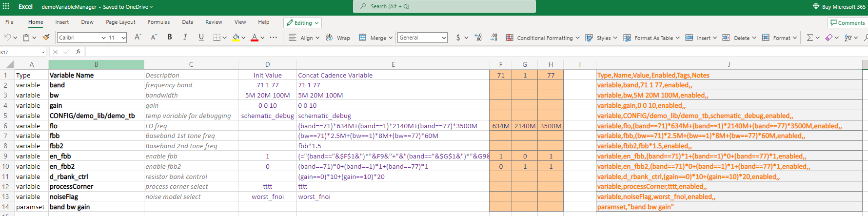Screen dimensions: 868x216
Task: Select the Format Painter brush
Action: (46, 38)
